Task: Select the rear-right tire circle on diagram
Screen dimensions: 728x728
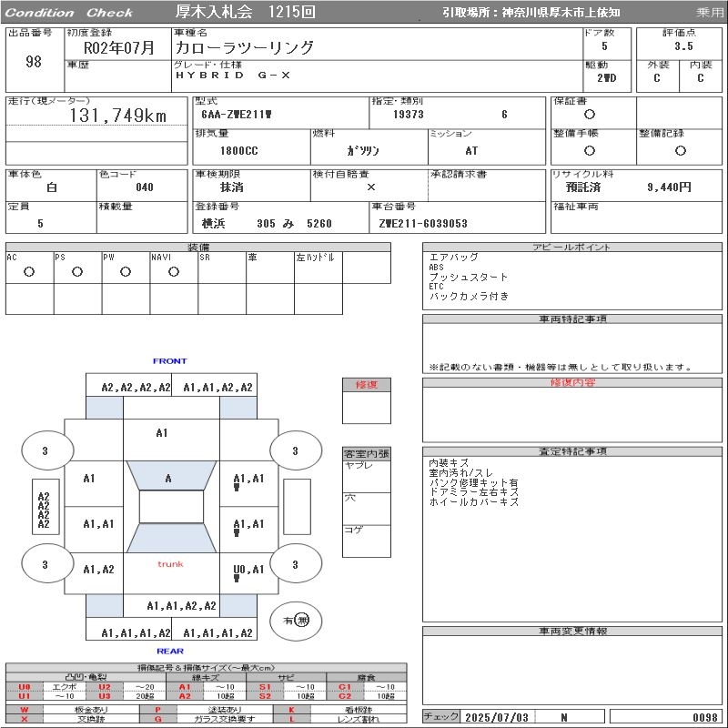Action: point(294,565)
